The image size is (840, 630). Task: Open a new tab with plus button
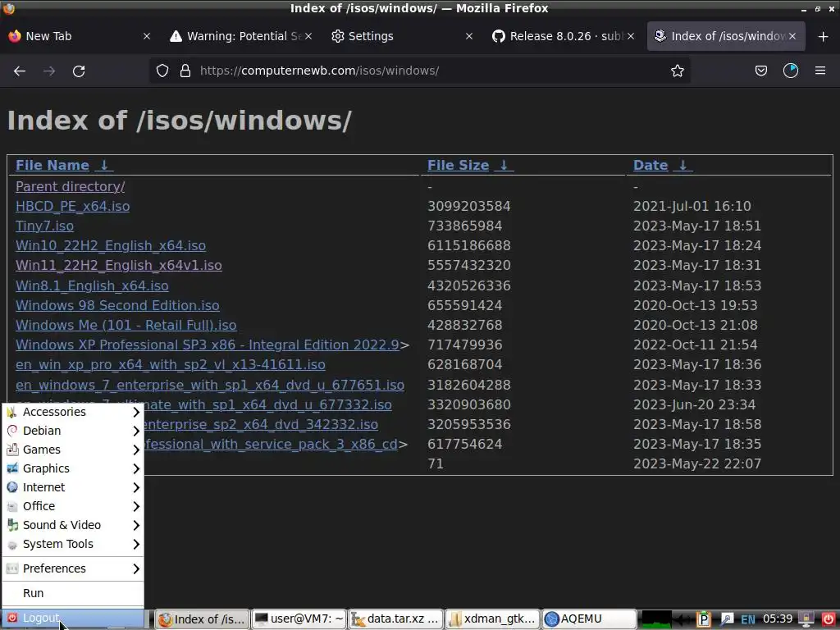tap(824, 36)
